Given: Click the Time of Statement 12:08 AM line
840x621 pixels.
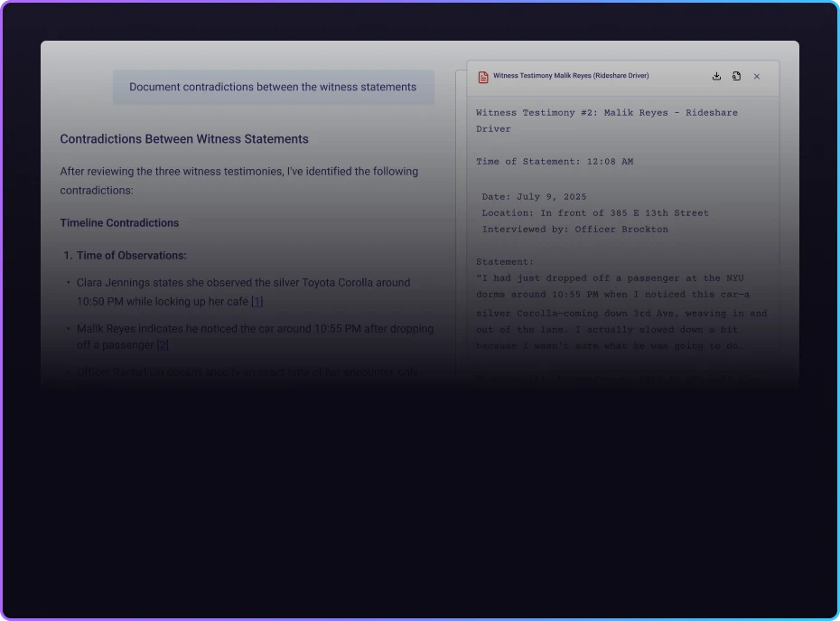Looking at the screenshot, I should pos(555,161).
